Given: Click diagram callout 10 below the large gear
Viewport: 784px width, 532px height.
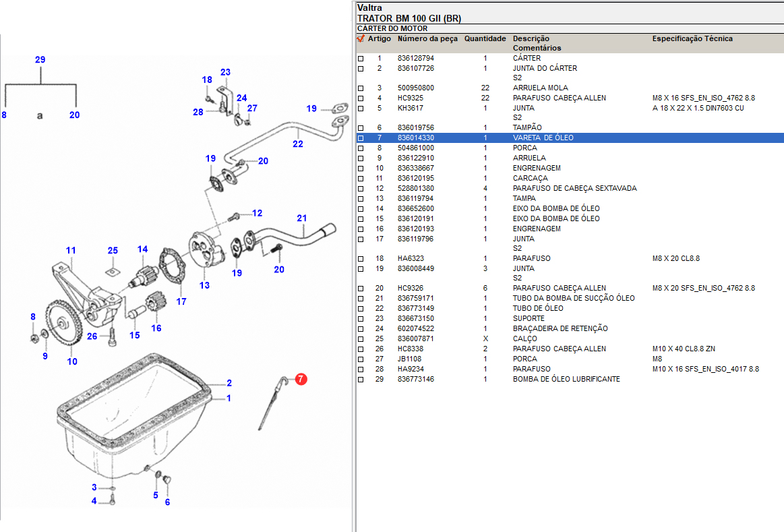Looking at the screenshot, I should (72, 361).
